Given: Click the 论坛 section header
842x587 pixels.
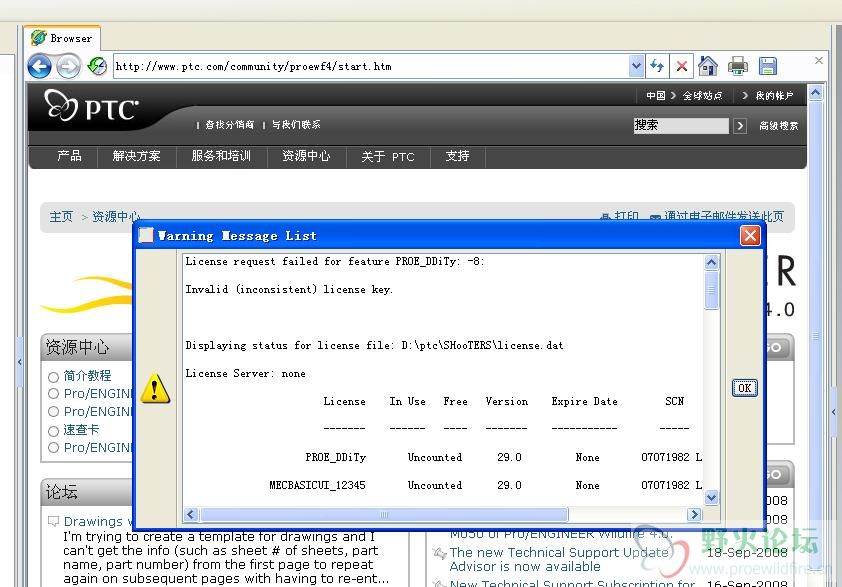Looking at the screenshot, I should [x=61, y=492].
